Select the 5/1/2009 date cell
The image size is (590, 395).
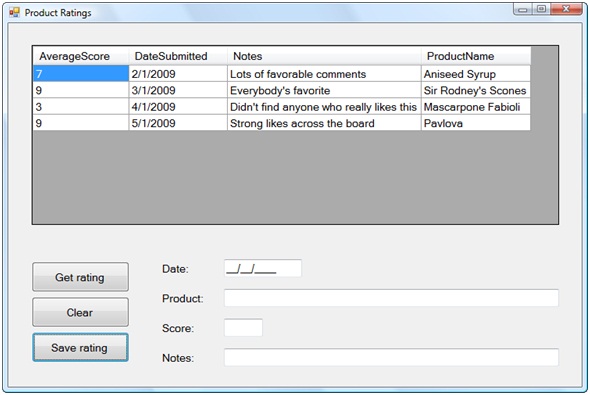178,123
